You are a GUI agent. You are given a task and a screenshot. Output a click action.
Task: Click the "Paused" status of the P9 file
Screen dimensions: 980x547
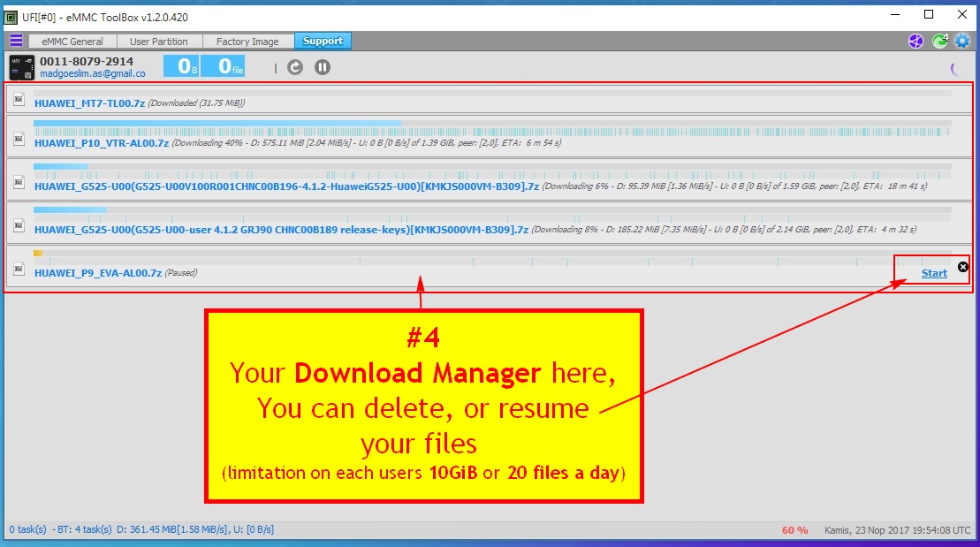(x=180, y=273)
